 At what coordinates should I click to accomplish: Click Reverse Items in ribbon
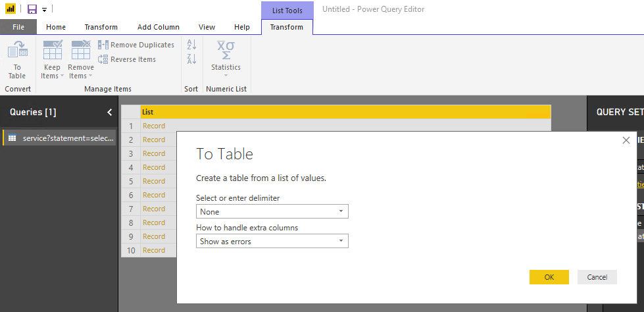pyautogui.click(x=127, y=59)
